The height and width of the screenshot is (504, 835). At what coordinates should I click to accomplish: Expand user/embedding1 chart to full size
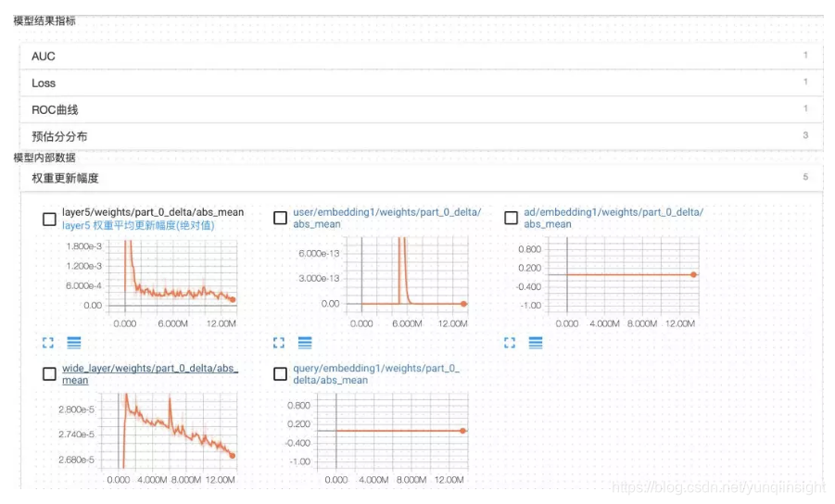tap(279, 344)
